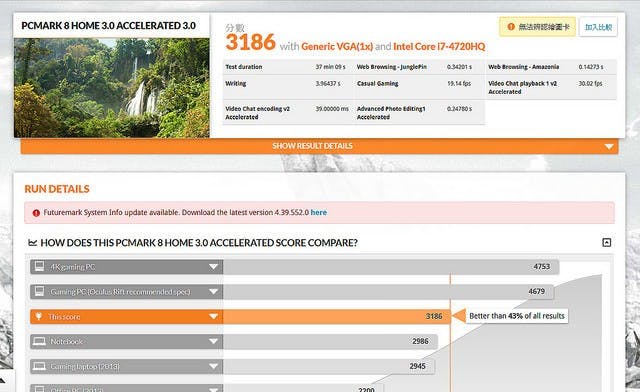Image resolution: width=640 pixels, height=392 pixels.
Task: Click the Intel Core i7-4720HQ link
Action: [439, 47]
